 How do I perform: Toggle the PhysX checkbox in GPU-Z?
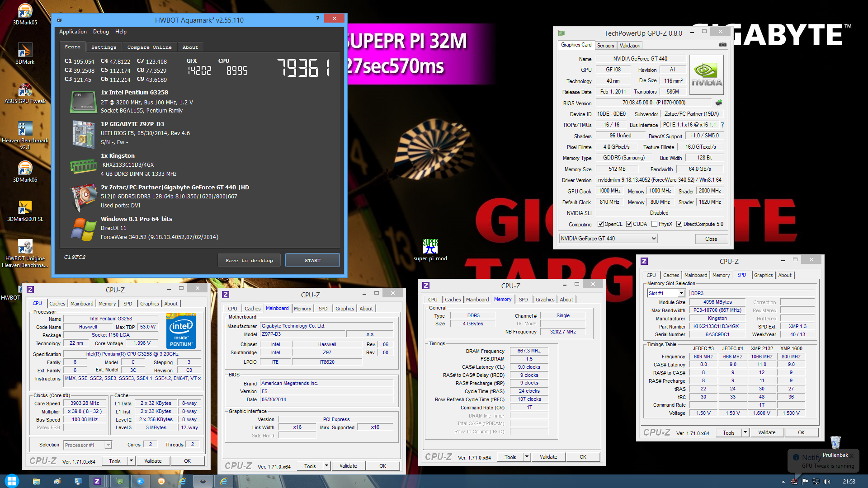[x=654, y=224]
